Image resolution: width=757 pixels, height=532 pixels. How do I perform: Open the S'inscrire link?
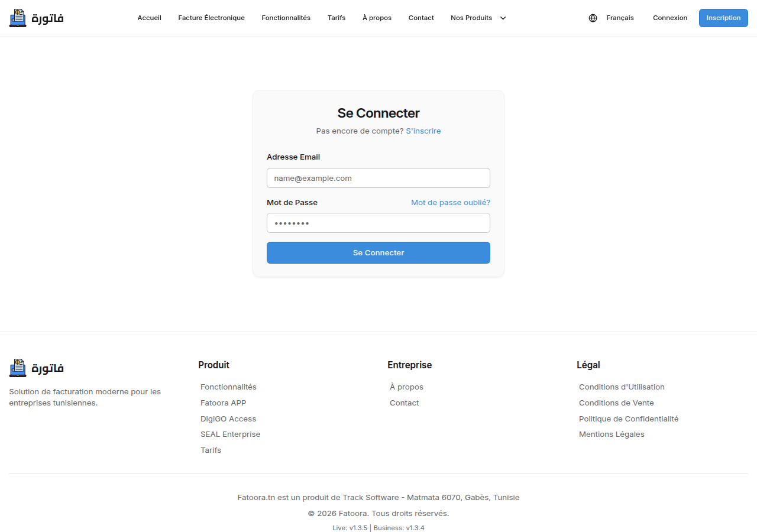click(423, 131)
